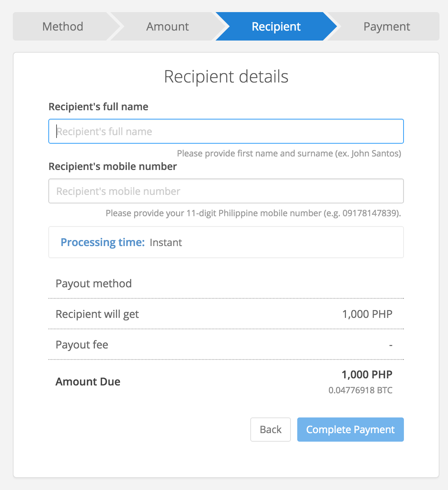Viewport: 448px width, 490px height.
Task: Click the 0.04776918 BTC amount
Action: pos(360,390)
